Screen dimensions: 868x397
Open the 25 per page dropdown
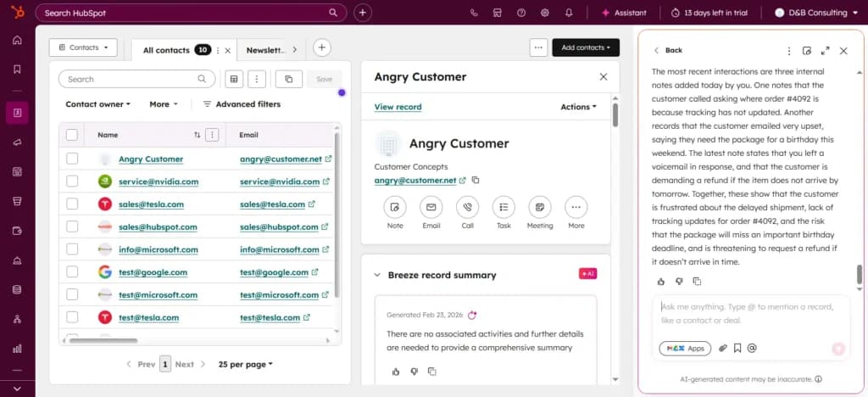coord(246,364)
